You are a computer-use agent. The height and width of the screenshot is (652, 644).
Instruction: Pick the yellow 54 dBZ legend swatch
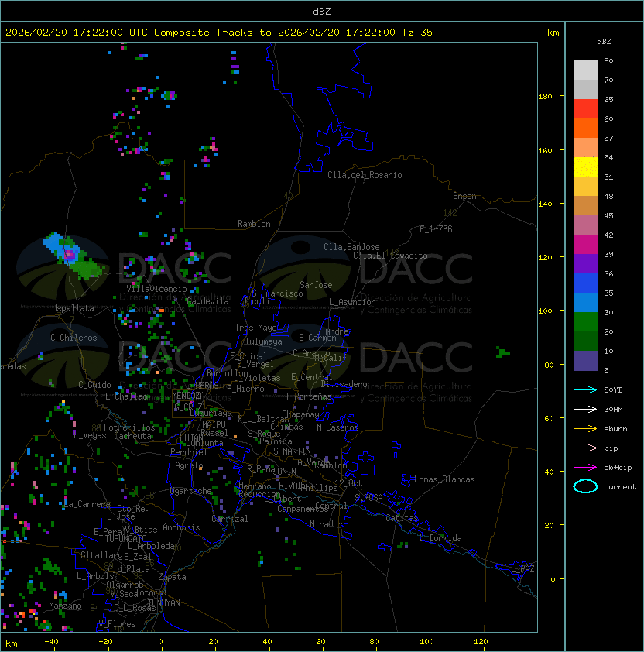(x=585, y=166)
